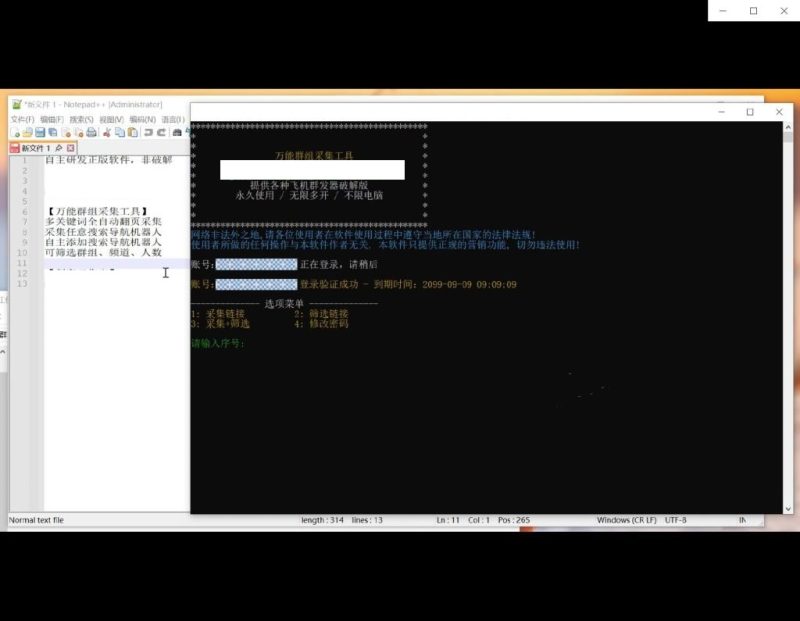Copy selection with the Copy icon
The height and width of the screenshot is (621, 800).
[x=120, y=132]
